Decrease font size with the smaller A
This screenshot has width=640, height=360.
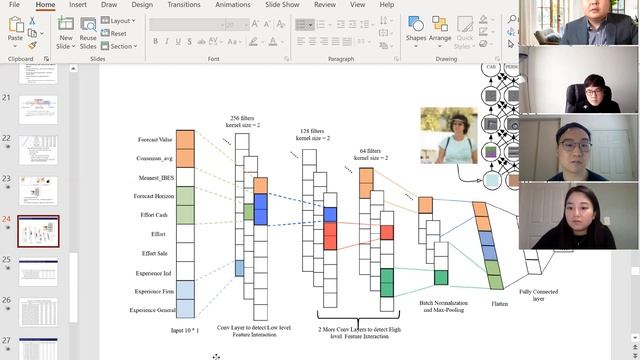(267, 24)
